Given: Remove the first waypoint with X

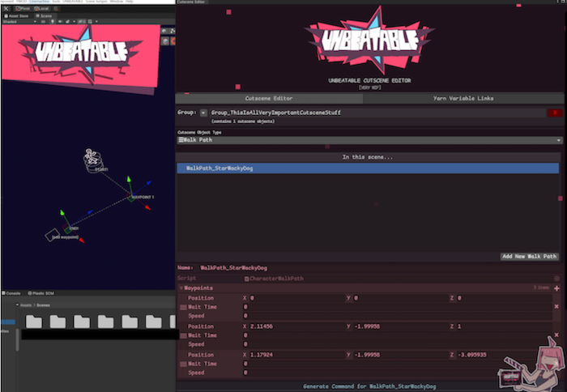Looking at the screenshot, I should coord(556,307).
